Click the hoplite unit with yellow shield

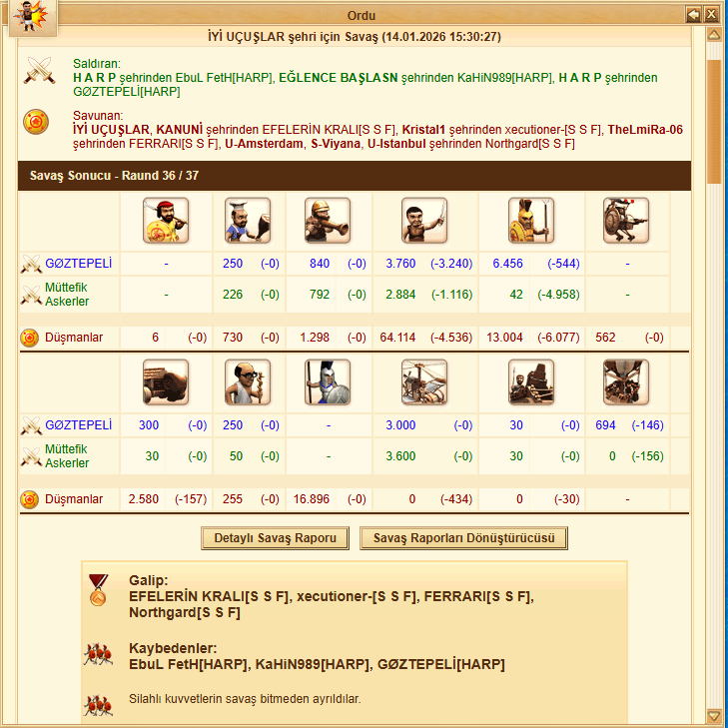coord(531,221)
